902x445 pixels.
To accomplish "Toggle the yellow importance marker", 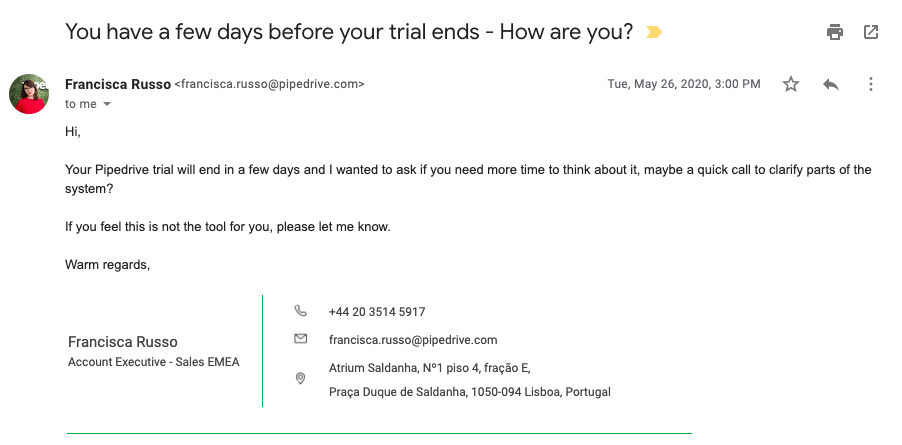I will (x=653, y=32).
